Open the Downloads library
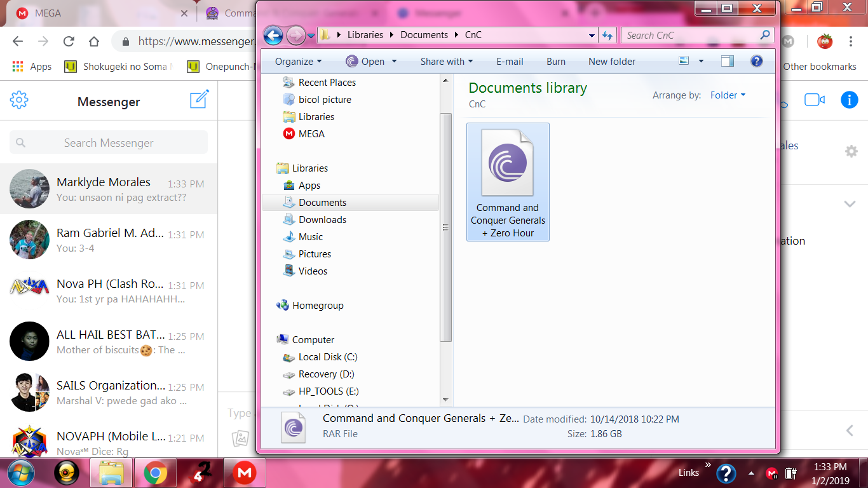 [x=315, y=220]
